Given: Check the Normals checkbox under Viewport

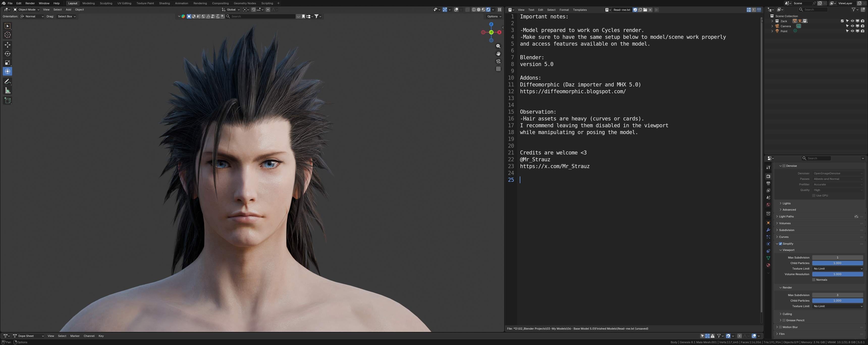Looking at the screenshot, I should coord(814,280).
